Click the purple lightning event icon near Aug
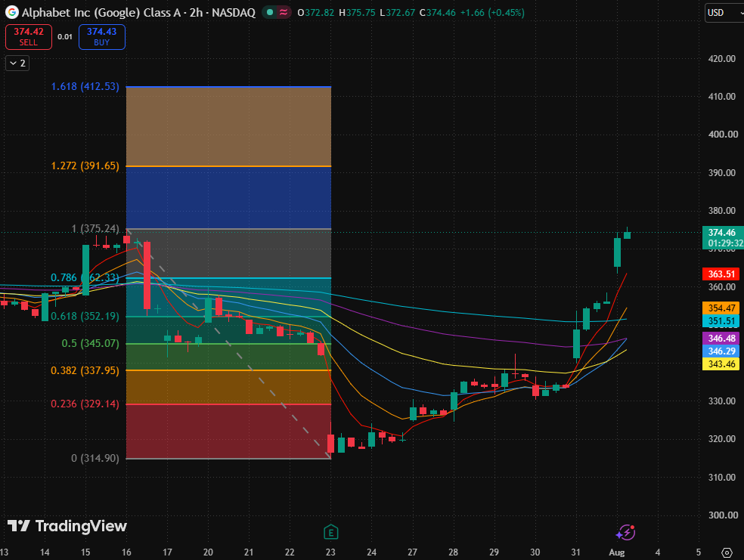Screen dimensions: 744x560 point(626,533)
